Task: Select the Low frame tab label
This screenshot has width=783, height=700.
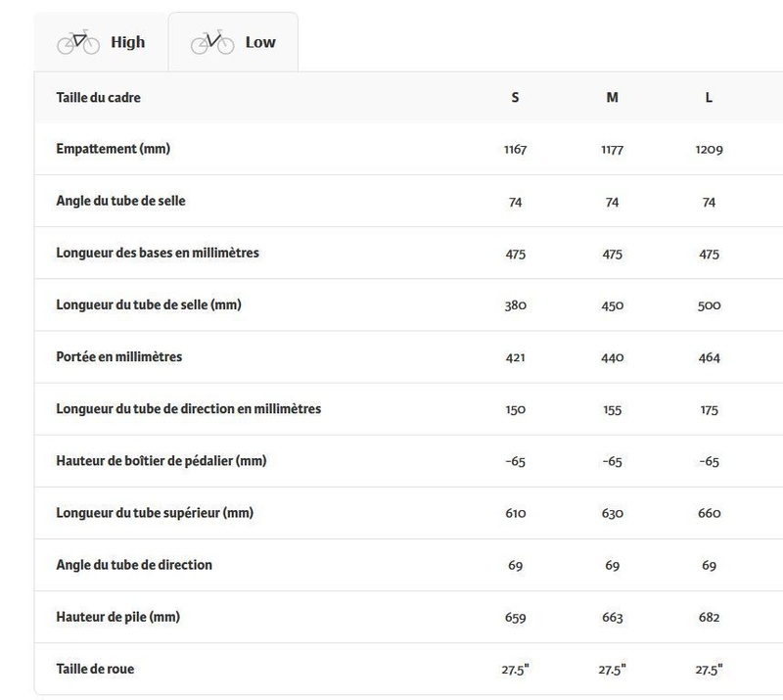Action: pos(260,42)
